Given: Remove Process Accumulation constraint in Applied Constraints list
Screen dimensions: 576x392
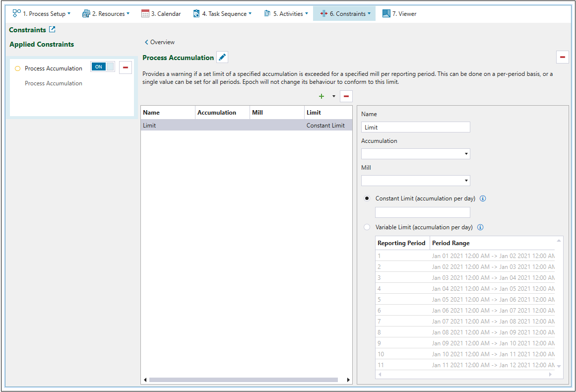Looking at the screenshot, I should coord(125,68).
